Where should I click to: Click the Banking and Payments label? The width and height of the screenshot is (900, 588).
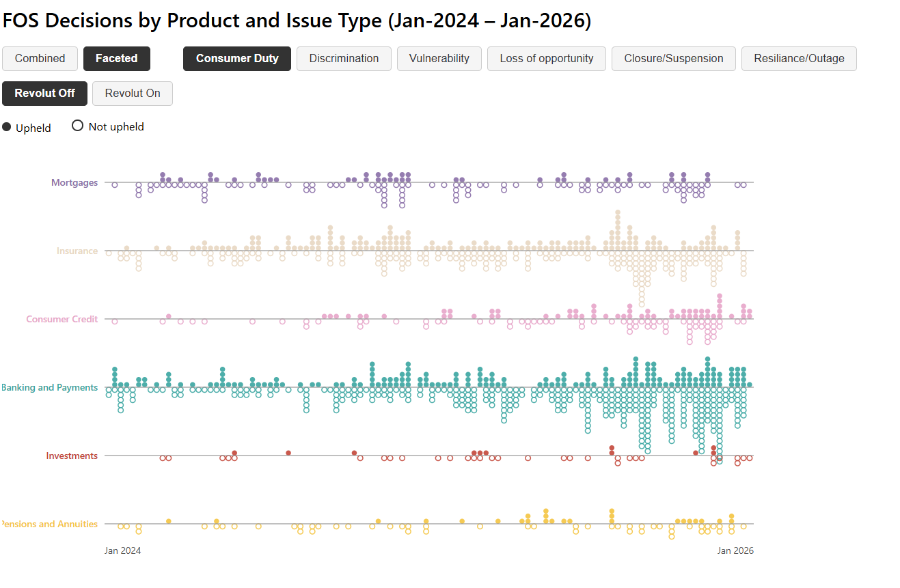(x=50, y=388)
